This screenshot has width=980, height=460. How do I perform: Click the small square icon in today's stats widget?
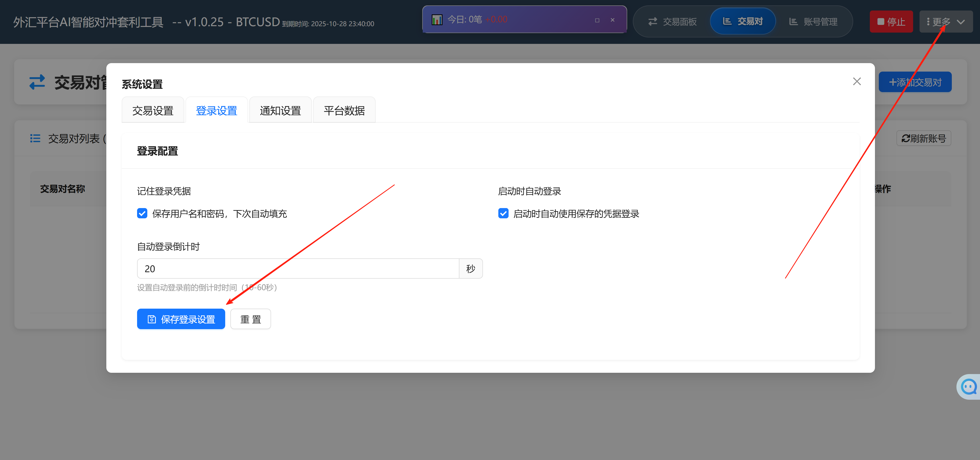pos(597,20)
